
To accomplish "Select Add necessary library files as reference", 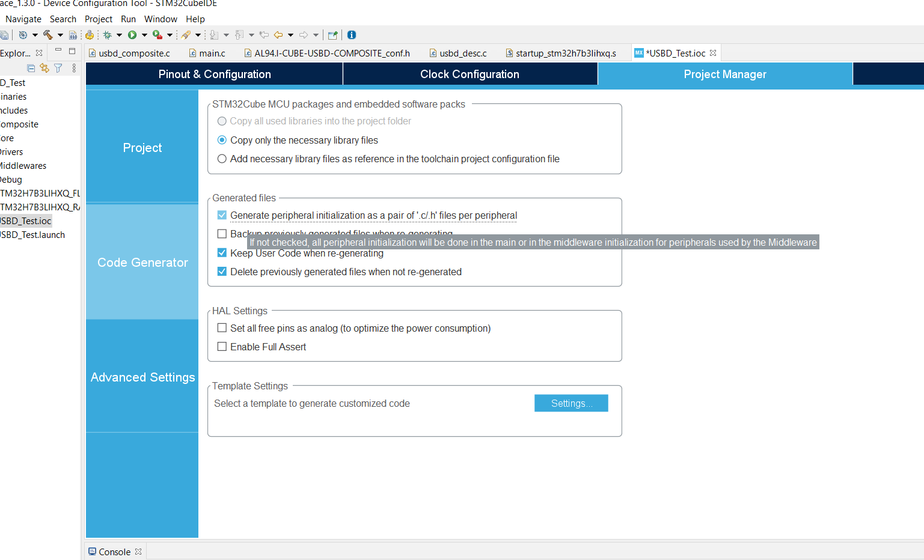I will pyautogui.click(x=222, y=159).
